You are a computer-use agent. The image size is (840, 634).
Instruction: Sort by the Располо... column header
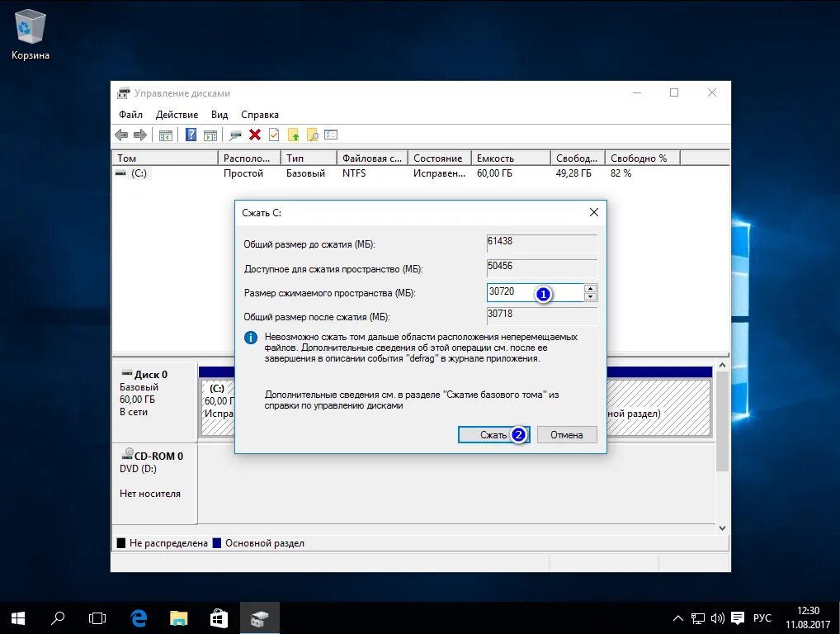coord(250,158)
